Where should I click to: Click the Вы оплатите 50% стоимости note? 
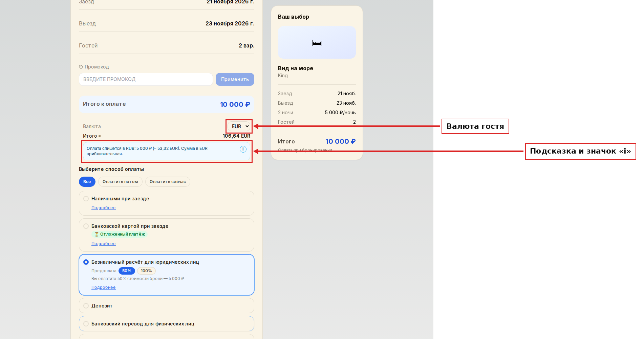(137, 279)
